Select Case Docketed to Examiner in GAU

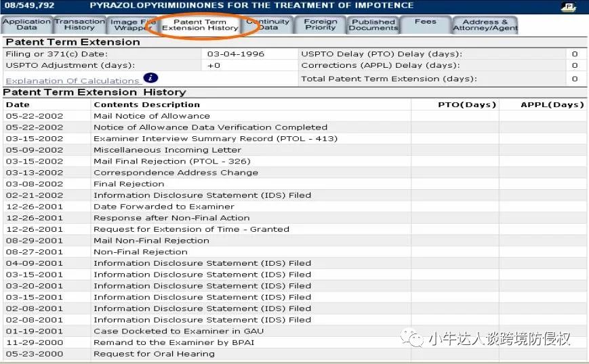pyautogui.click(x=294, y=331)
